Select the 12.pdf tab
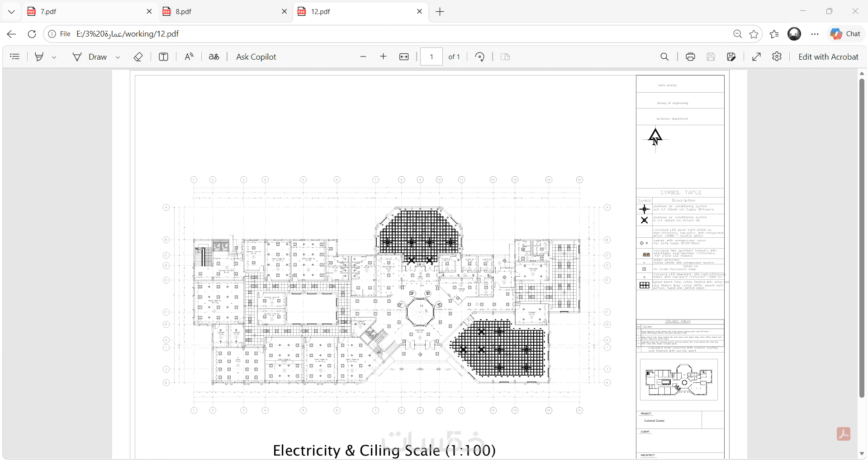This screenshot has width=868, height=461. [x=360, y=12]
